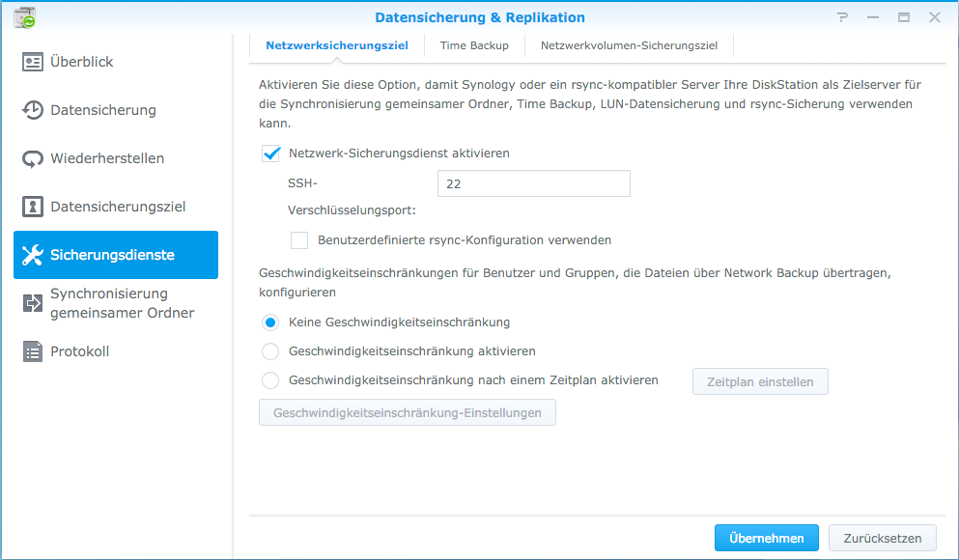Open help via question mark icon
959x560 pixels.
[843, 17]
